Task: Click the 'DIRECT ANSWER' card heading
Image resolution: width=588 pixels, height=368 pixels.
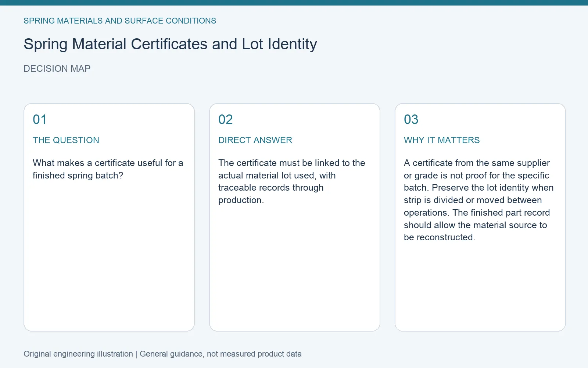Action: (x=255, y=140)
